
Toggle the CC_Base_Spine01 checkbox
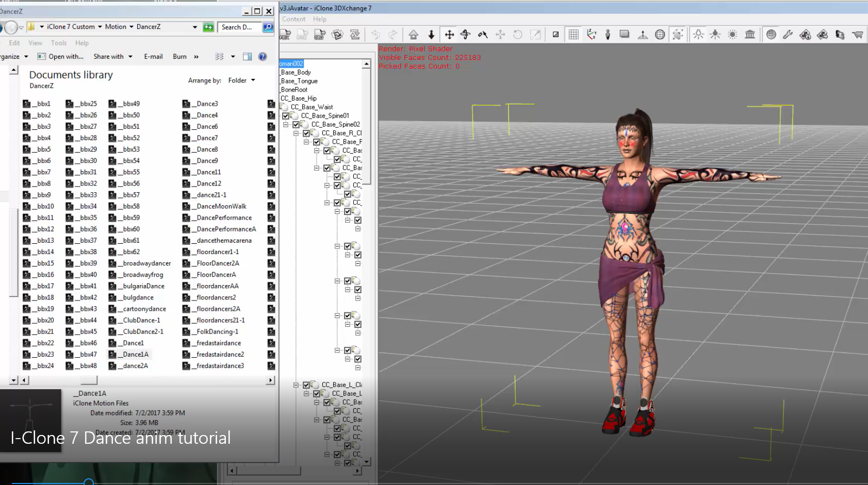click(x=286, y=116)
